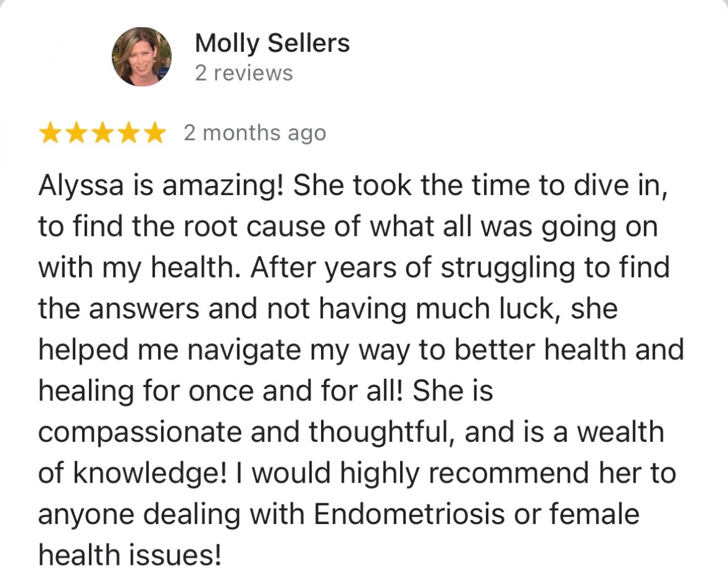The height and width of the screenshot is (582, 728).
Task: Click the "2 months ago" timestamp
Action: pyautogui.click(x=255, y=133)
